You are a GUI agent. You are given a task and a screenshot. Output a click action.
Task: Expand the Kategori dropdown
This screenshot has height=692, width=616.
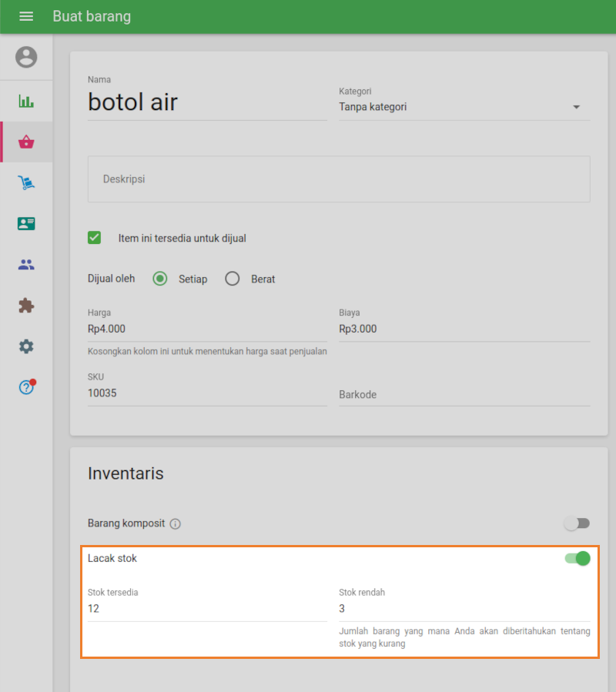point(464,107)
